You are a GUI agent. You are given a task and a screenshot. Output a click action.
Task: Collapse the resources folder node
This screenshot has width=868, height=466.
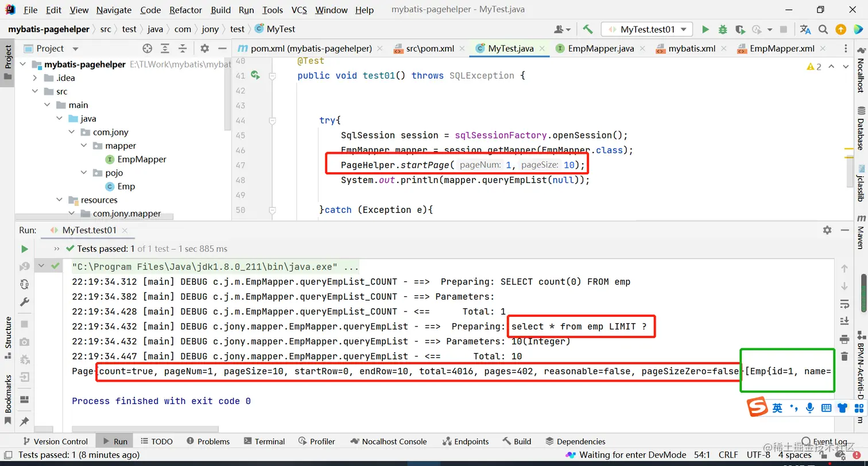pos(59,200)
